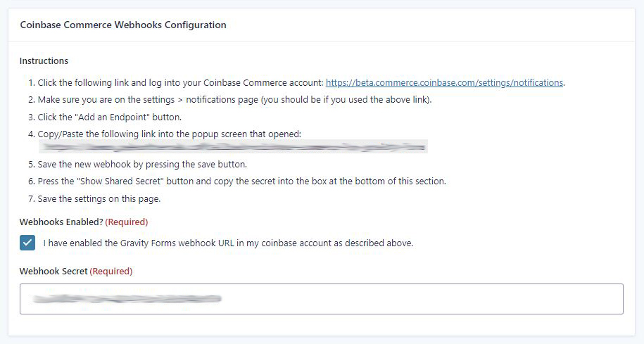Click the blurred secret value inside the input
Image resolution: width=644 pixels, height=344 pixels.
[127, 299]
